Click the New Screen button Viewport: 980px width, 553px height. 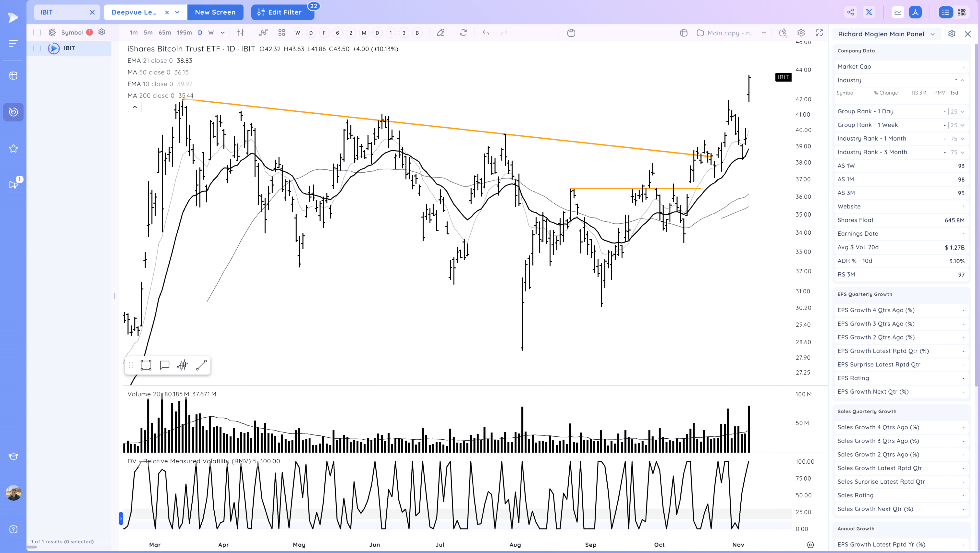coord(215,12)
